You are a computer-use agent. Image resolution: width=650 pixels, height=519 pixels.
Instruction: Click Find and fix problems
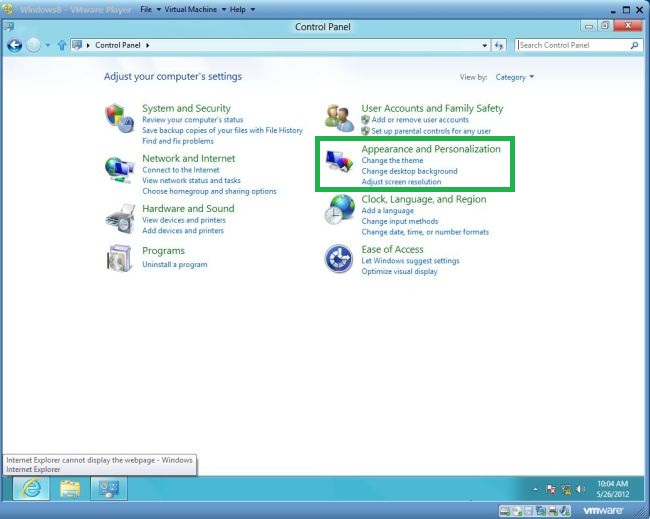(178, 141)
